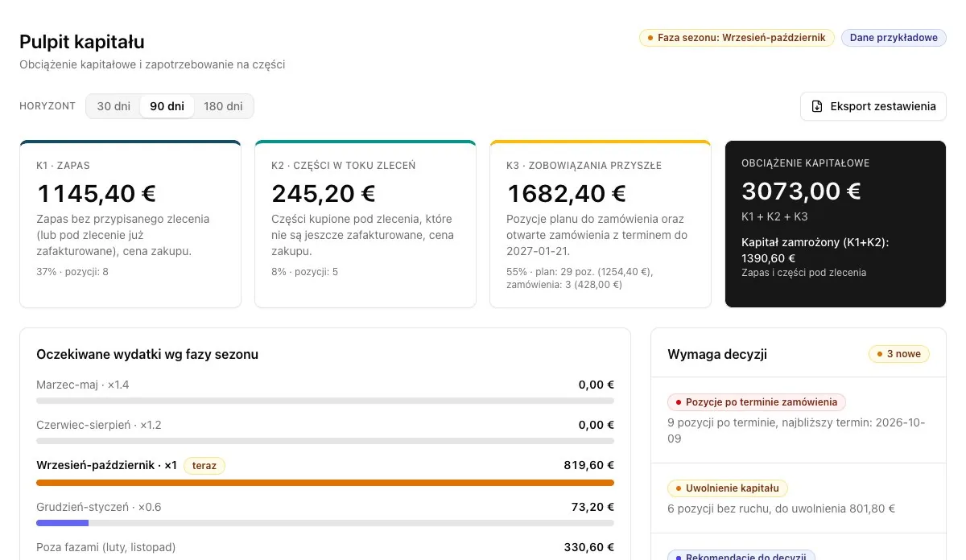
Task: Select the 819,60 € amount
Action: point(588,465)
